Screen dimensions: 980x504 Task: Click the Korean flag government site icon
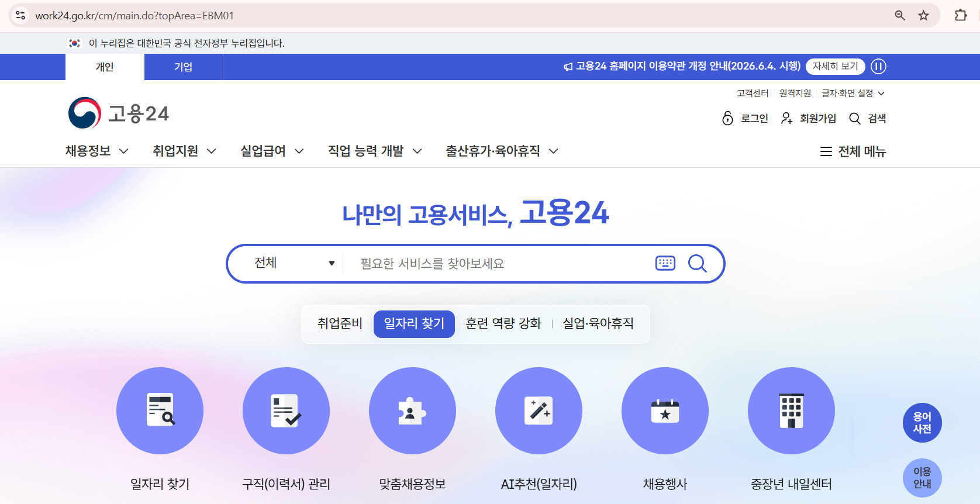[75, 43]
